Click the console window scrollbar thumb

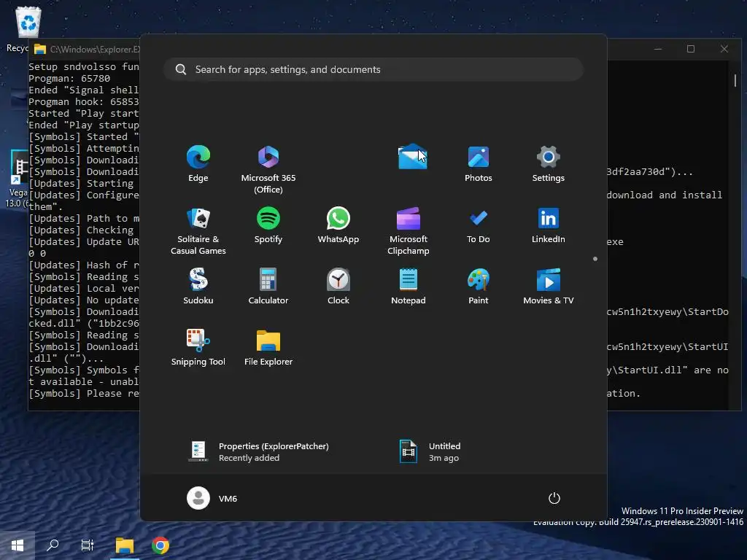click(735, 80)
